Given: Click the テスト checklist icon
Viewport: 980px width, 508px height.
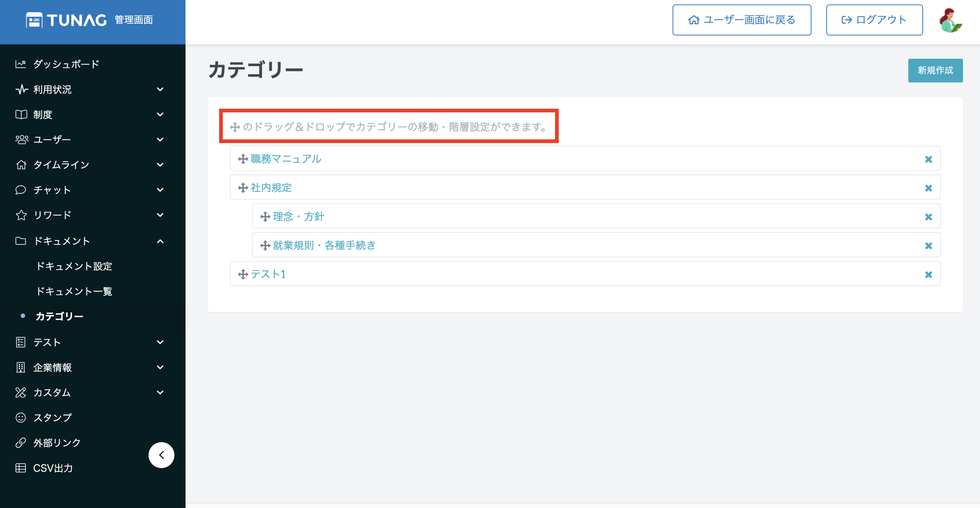Looking at the screenshot, I should 21,342.
